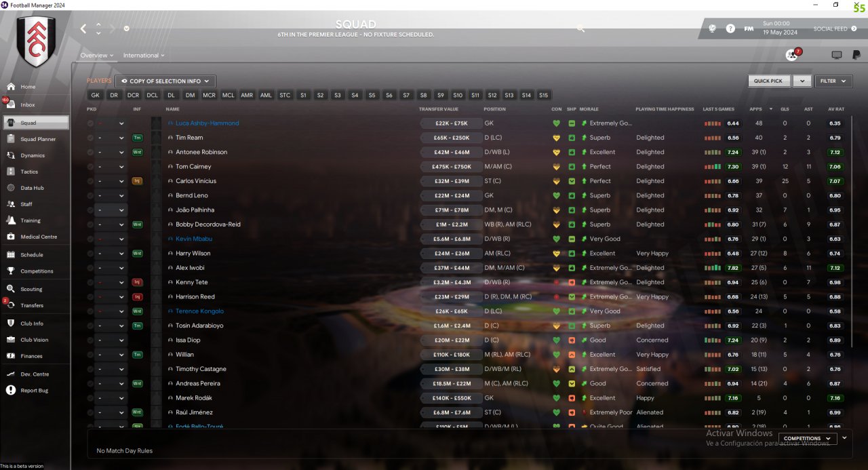Toggle selection circle for Kevin Mbabu
Viewport: 868px width, 470px height.
(x=90, y=239)
